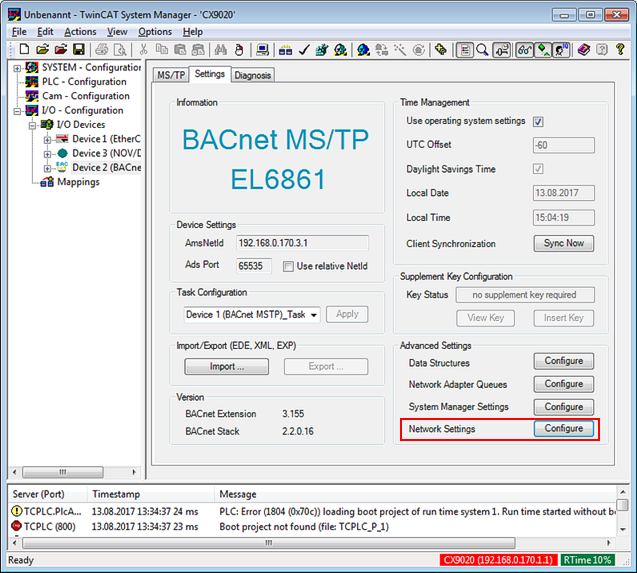
Task: Select Cam - Configuration in the tree
Action: (x=86, y=96)
